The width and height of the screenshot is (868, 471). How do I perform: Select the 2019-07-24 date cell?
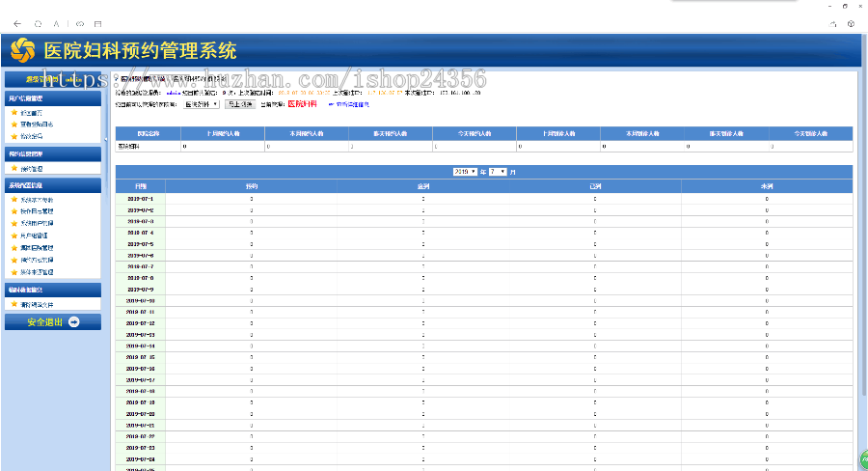[141, 459]
